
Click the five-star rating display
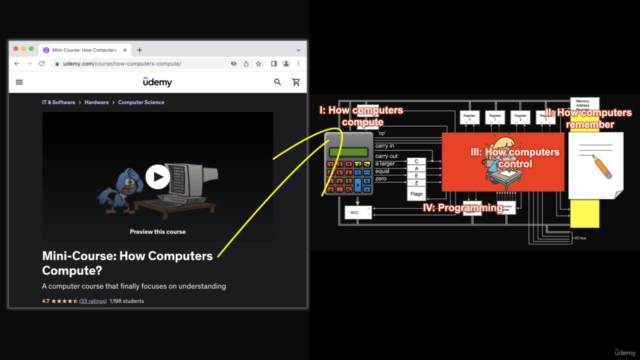coord(64,301)
